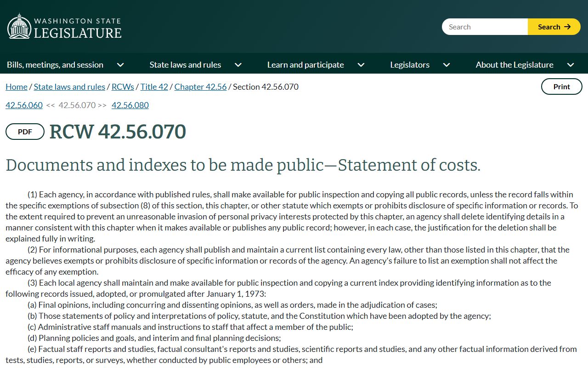Open State laws and rules menu
The width and height of the screenshot is (588, 368).
pyautogui.click(x=185, y=65)
